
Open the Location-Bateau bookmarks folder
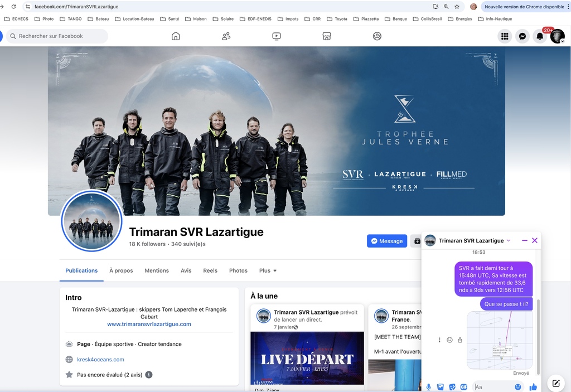(134, 19)
